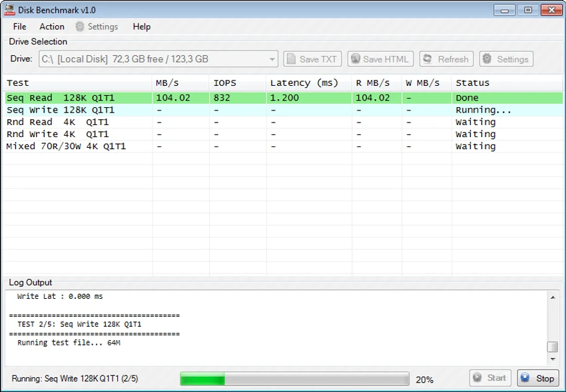Maximize the Disk Benchmark window
Screen dimensions: 566x392
528,10
